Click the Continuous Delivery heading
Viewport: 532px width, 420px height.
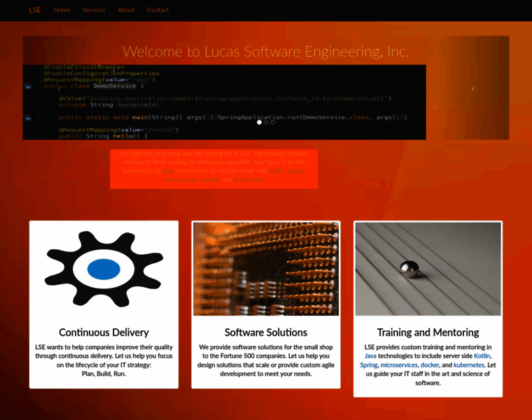point(104,332)
